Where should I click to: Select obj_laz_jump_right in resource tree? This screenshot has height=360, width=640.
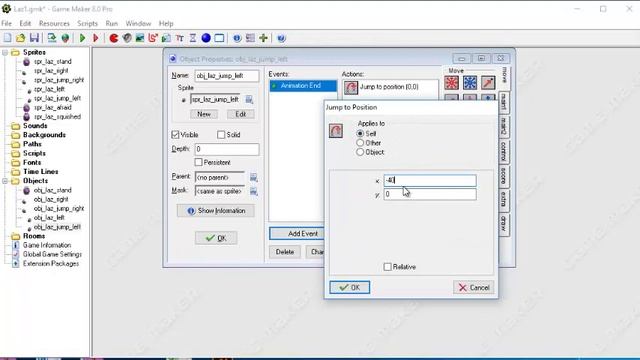59,209
